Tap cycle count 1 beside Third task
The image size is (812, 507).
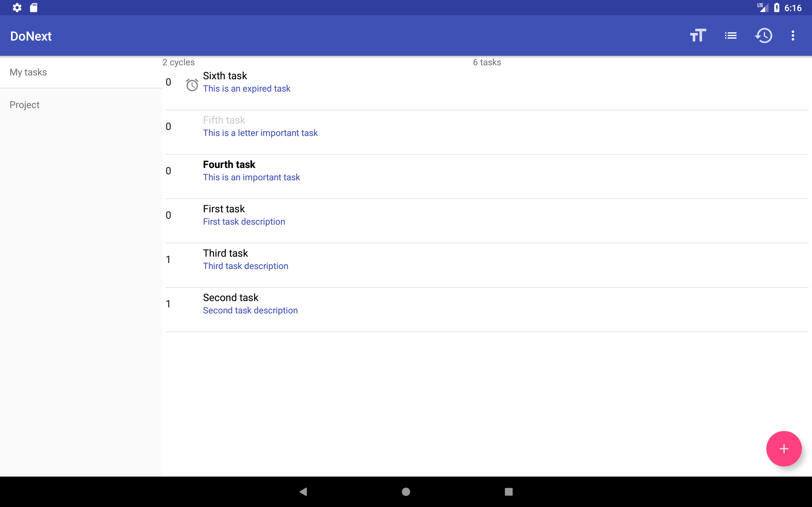tap(168, 260)
